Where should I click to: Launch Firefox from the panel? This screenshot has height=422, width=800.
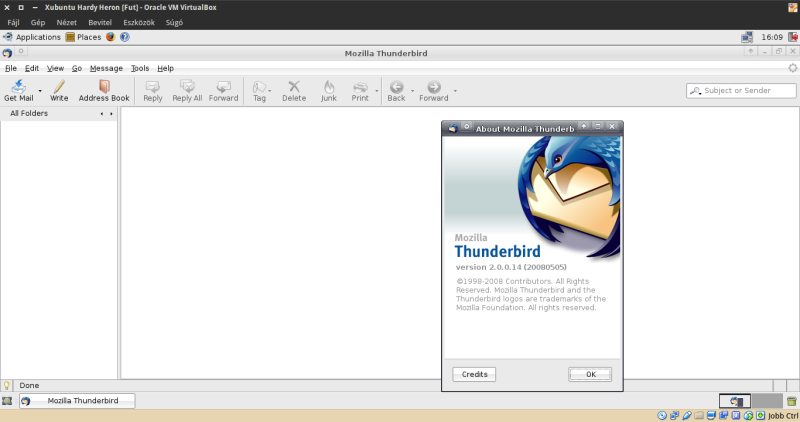point(110,37)
